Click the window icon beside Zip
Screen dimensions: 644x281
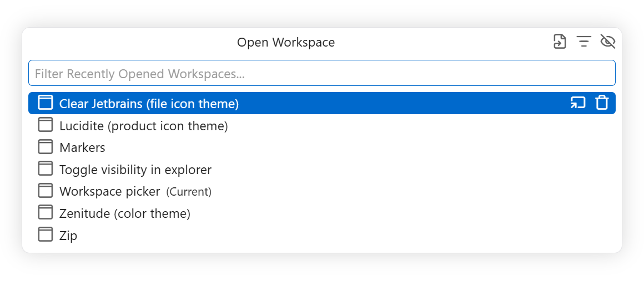tap(46, 234)
